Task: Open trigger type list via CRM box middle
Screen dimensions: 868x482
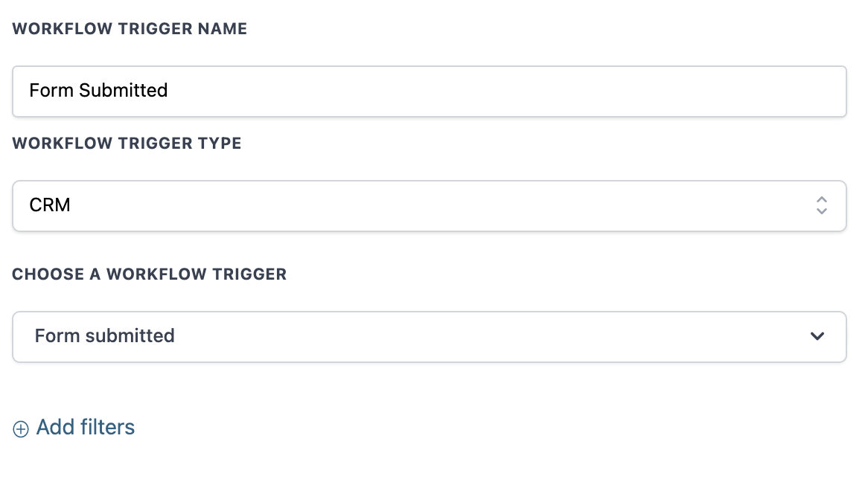Action: [x=429, y=206]
